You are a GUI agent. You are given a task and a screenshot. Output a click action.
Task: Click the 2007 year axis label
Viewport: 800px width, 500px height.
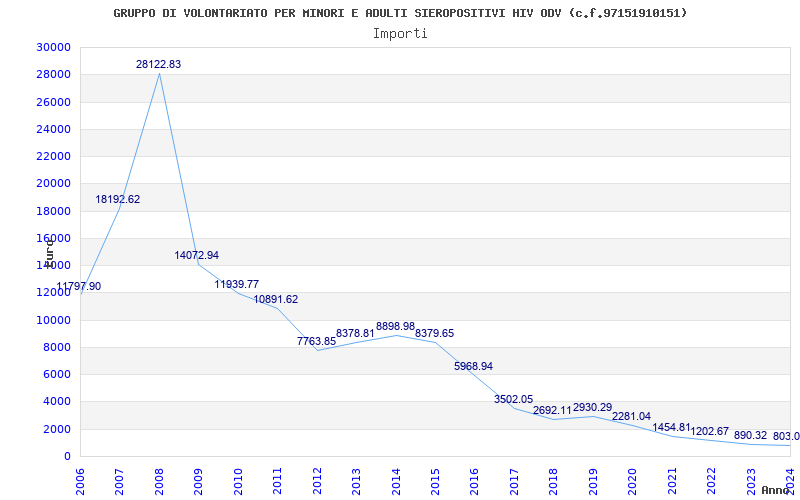coord(119,481)
